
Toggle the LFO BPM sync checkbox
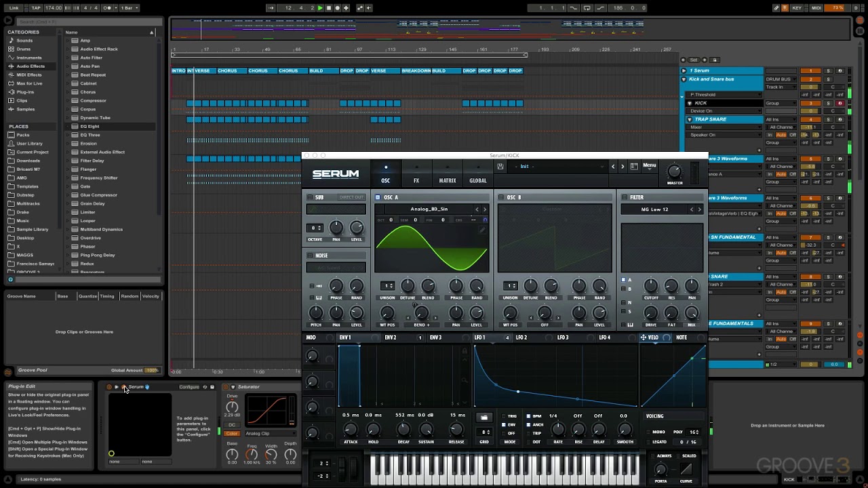click(529, 416)
